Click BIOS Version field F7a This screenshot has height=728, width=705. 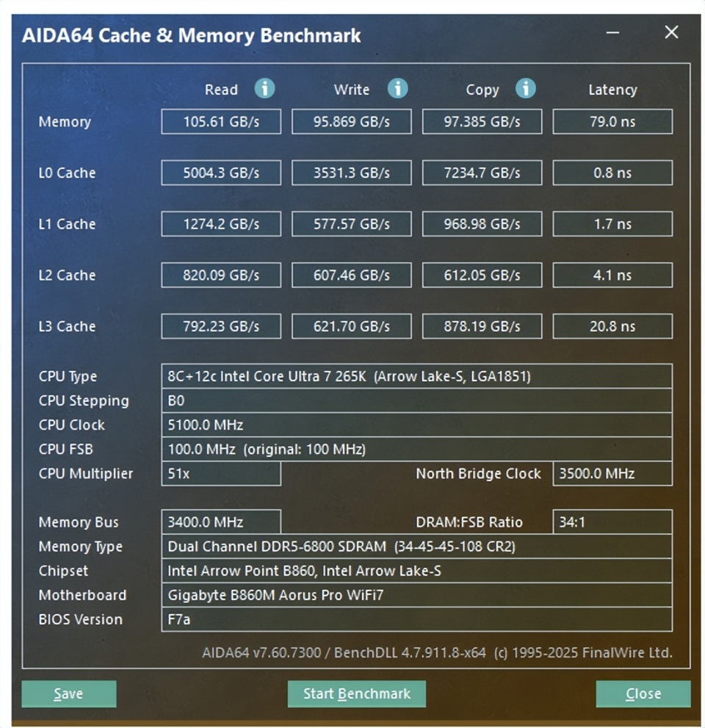coord(417,619)
